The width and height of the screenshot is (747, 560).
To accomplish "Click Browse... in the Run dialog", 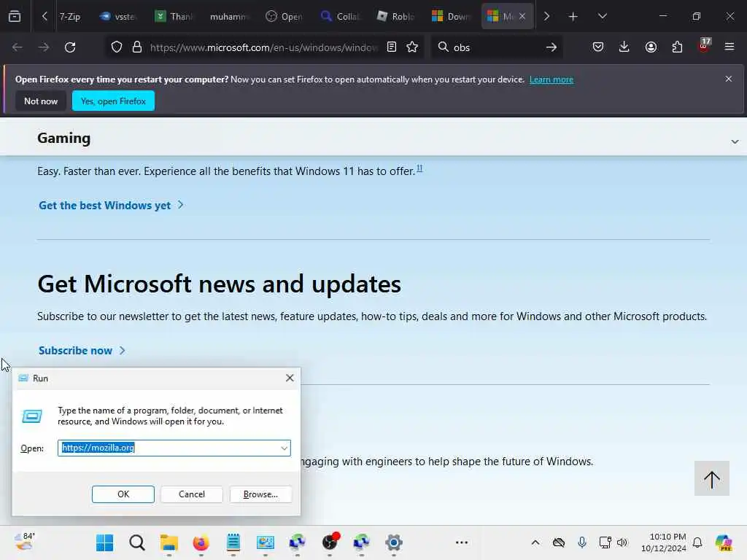I will 260,494.
